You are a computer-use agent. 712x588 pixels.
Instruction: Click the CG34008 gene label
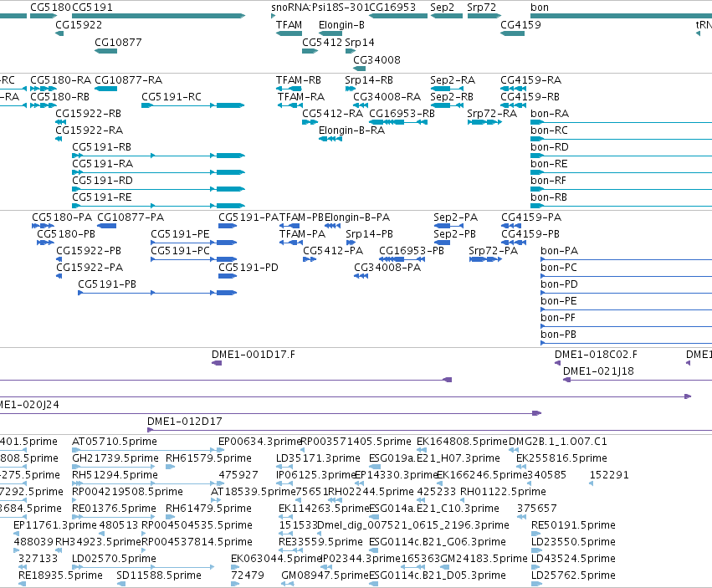pyautogui.click(x=376, y=59)
